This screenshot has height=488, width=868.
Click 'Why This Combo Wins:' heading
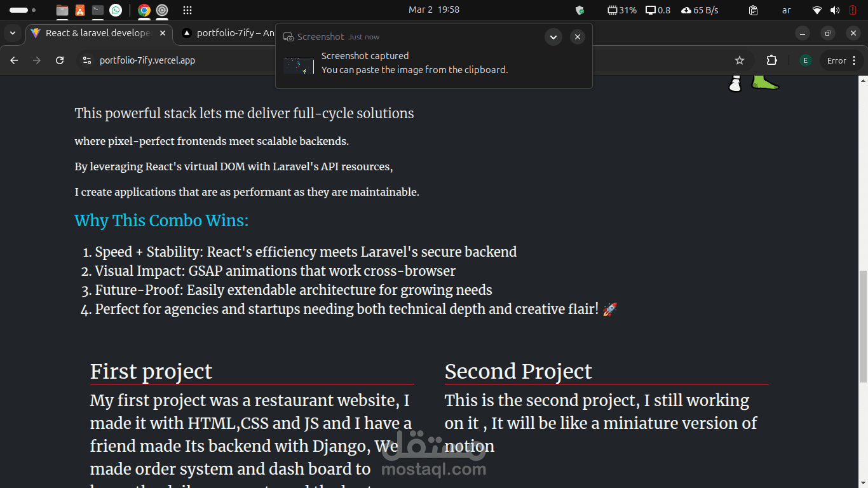click(161, 220)
